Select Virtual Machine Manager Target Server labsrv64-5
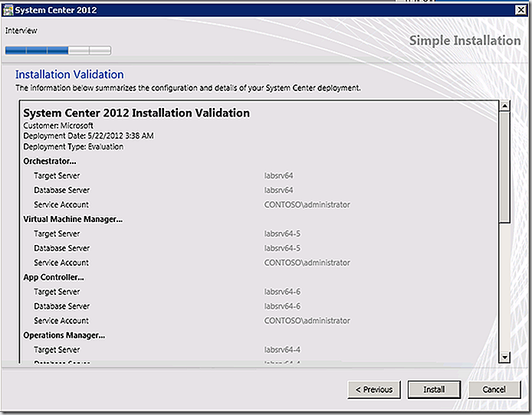The width and height of the screenshot is (532, 415). tap(282, 234)
